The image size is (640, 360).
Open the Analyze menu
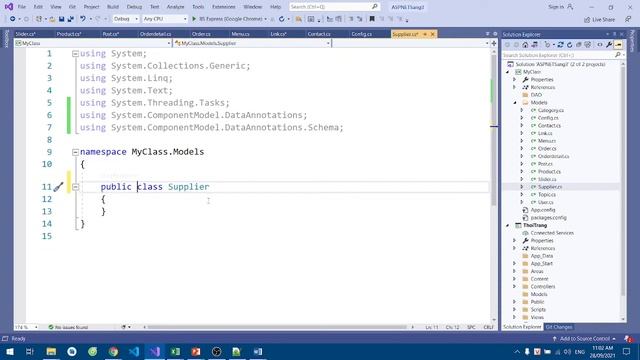coord(176,7)
